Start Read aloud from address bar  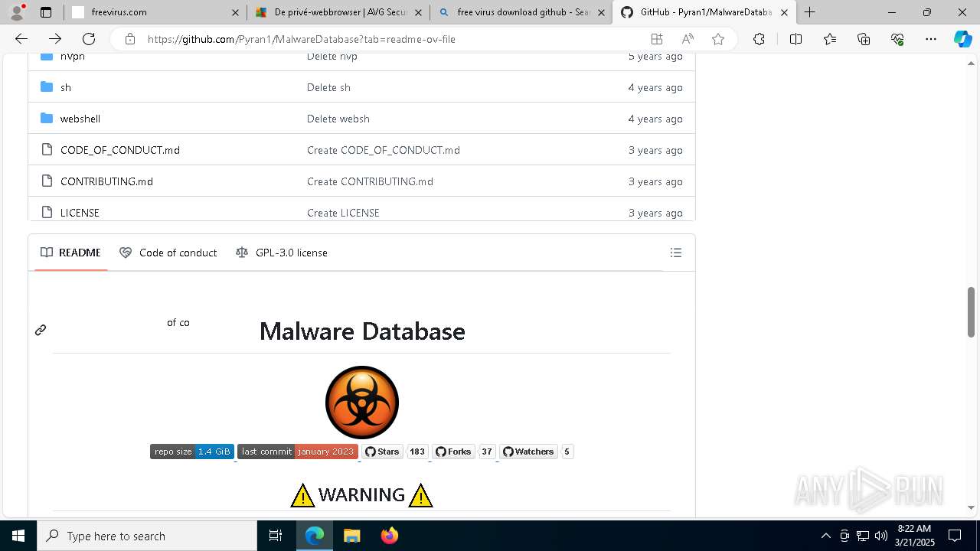click(x=688, y=39)
